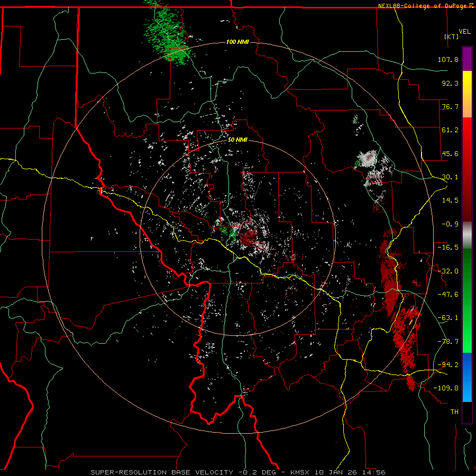Click the yellow-orange segment of velocity color bar
The height and width of the screenshot is (476, 476).
467,94
